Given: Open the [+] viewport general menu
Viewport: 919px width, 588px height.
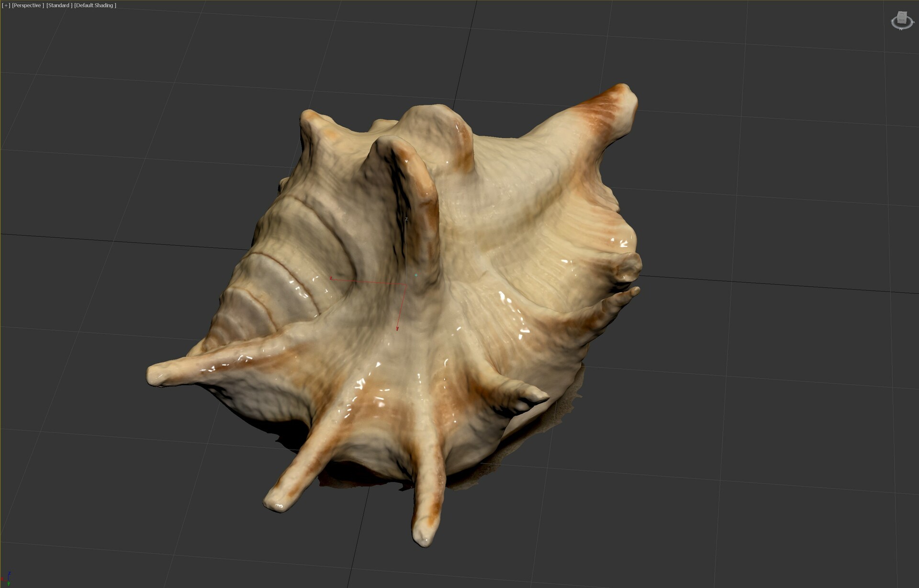Looking at the screenshot, I should (x=6, y=5).
